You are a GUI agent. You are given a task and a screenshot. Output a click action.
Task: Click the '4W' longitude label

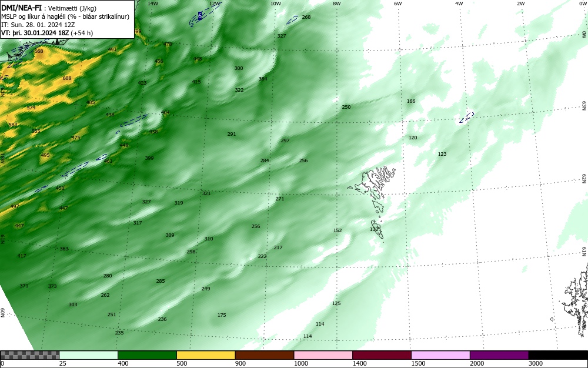point(459,4)
